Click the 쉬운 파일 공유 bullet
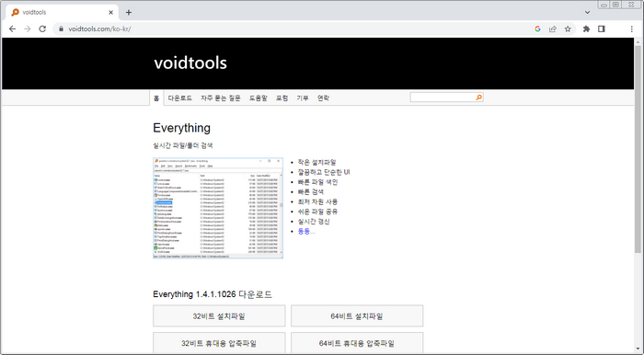 click(x=317, y=212)
